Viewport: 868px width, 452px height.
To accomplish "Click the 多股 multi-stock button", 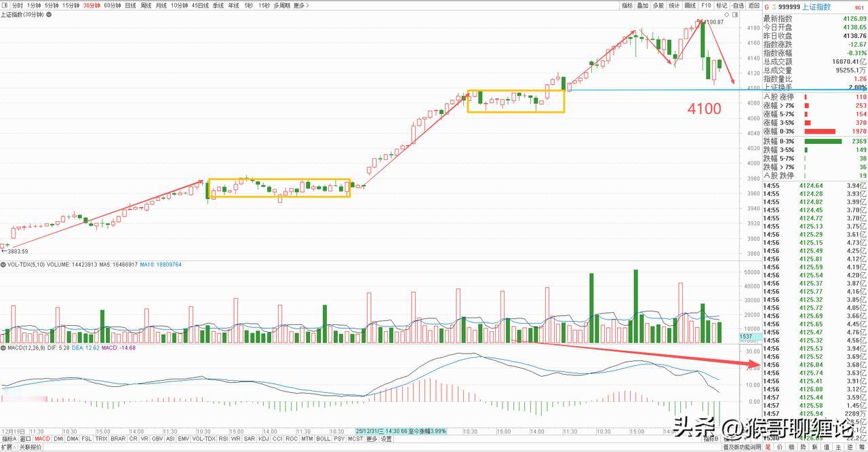I will tap(658, 5).
